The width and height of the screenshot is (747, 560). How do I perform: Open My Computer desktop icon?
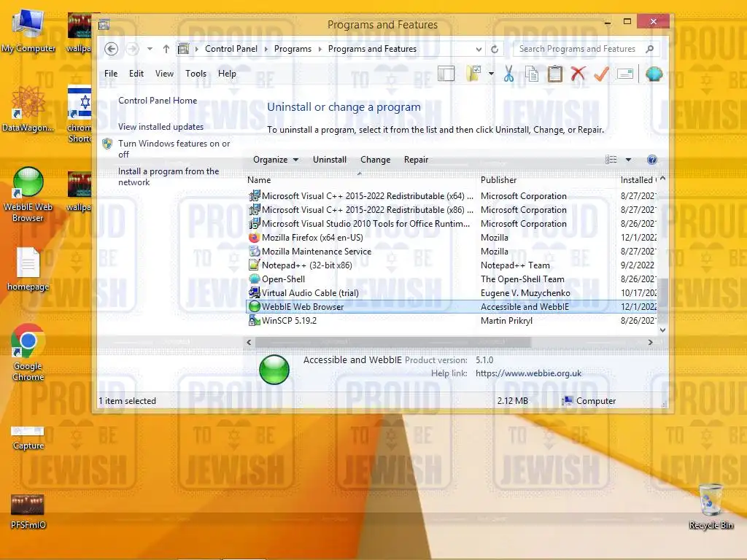tap(28, 30)
